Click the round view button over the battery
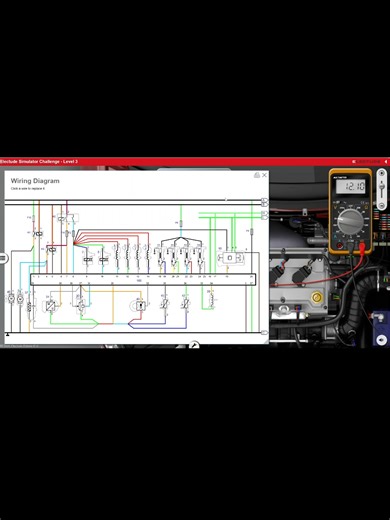The height and width of the screenshot is (520, 390). click(382, 340)
